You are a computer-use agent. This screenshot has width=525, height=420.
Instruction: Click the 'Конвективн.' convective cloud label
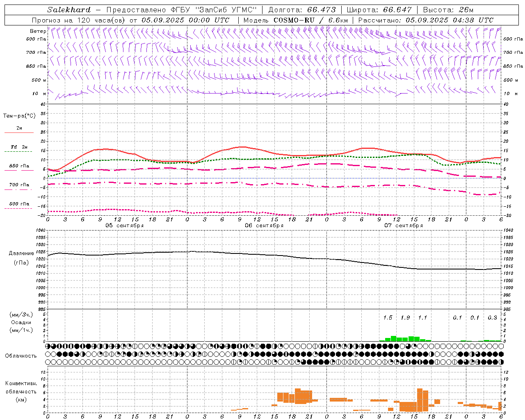21,383
